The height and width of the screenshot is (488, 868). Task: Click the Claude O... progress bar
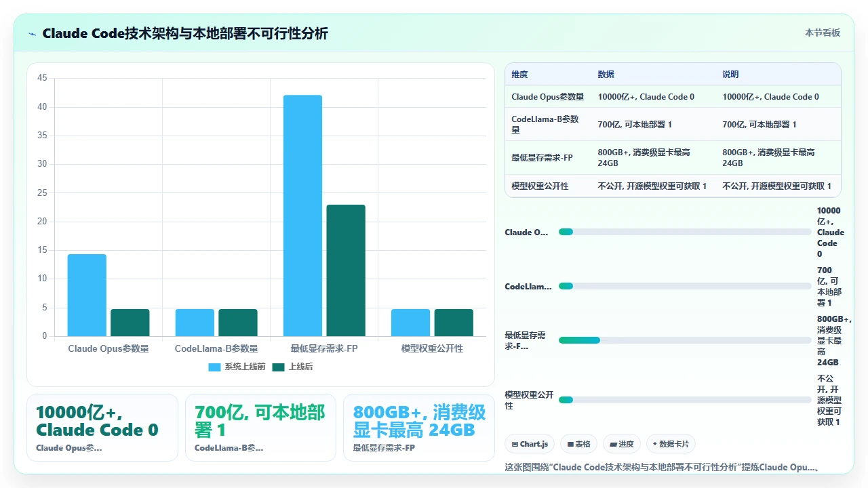click(685, 232)
